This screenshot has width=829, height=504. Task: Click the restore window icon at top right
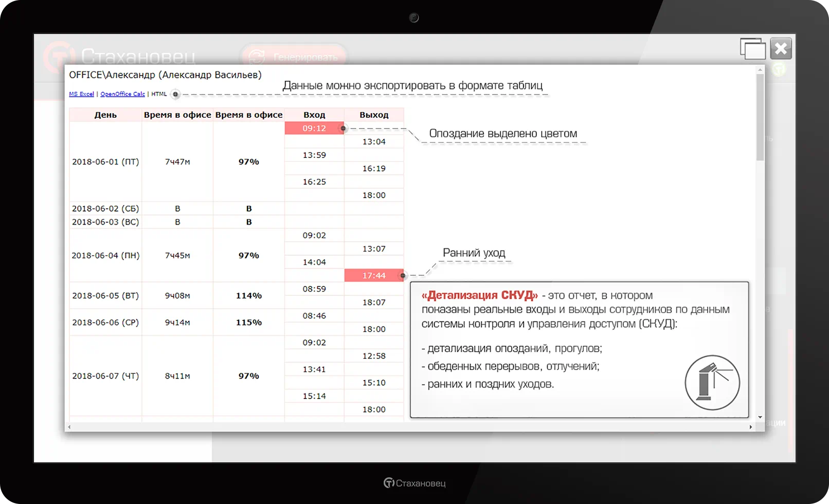point(753,49)
